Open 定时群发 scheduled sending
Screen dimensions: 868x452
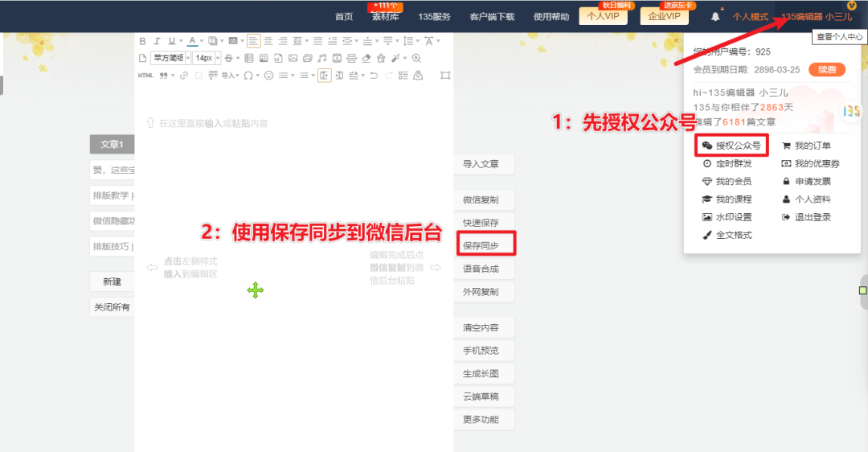click(x=727, y=163)
